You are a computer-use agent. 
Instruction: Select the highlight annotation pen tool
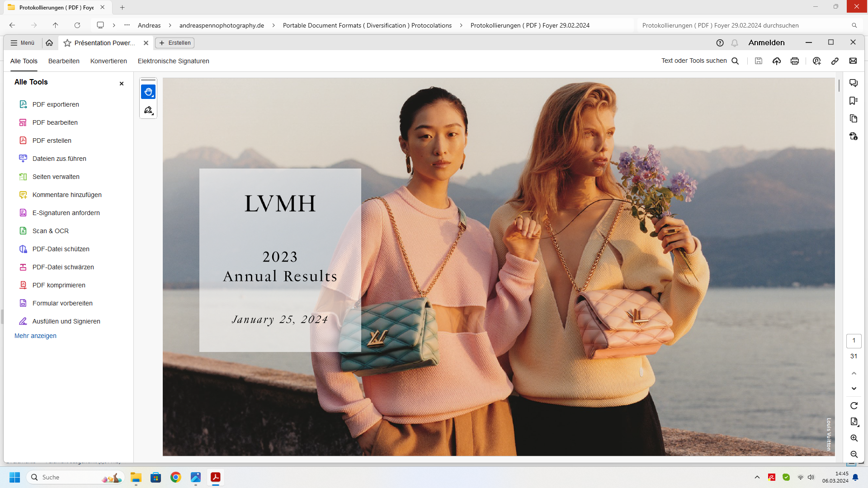coord(148,110)
